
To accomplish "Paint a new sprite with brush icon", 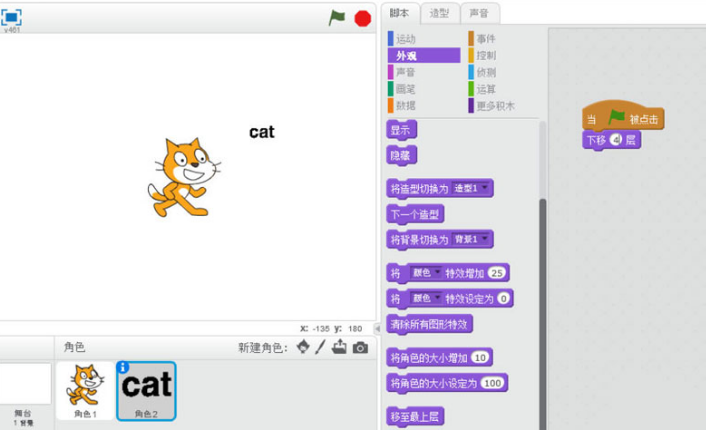I will (320, 347).
